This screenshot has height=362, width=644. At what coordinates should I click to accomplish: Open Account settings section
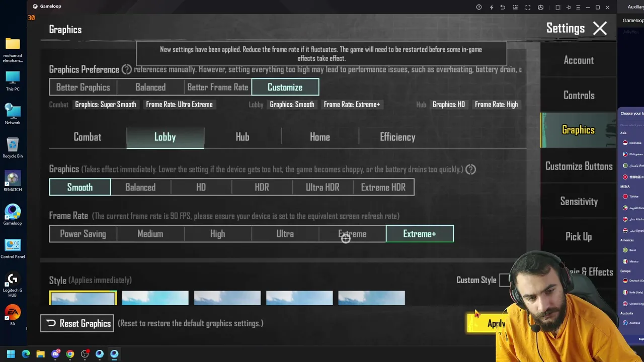click(579, 60)
